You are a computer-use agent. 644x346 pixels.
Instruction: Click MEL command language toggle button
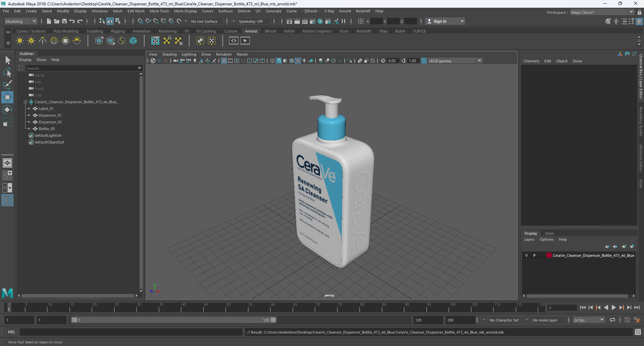[x=12, y=332]
